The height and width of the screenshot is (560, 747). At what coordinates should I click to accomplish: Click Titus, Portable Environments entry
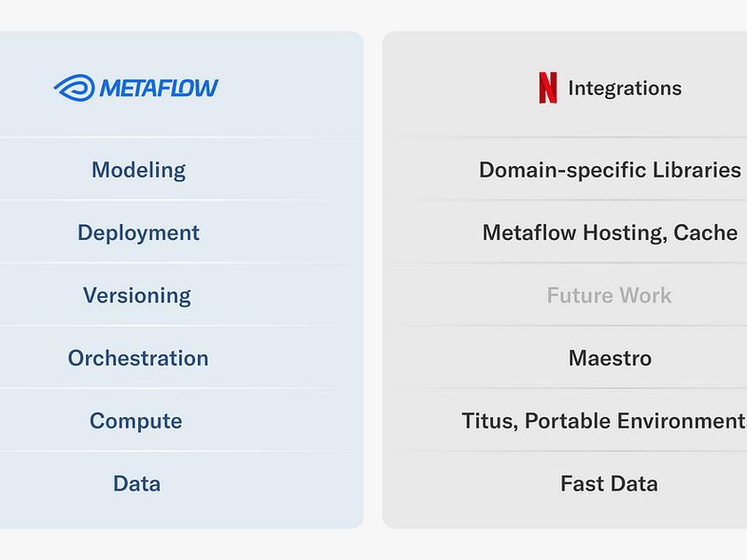coord(604,421)
